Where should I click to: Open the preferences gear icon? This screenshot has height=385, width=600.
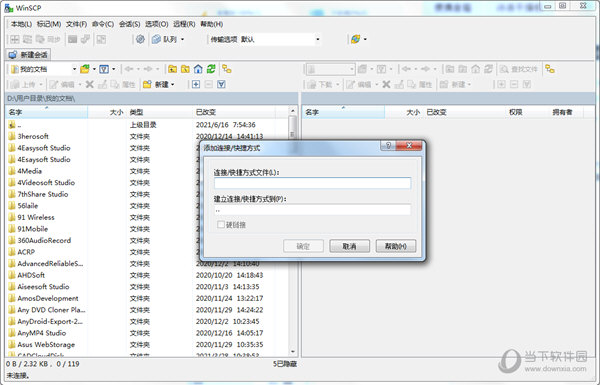click(x=140, y=39)
